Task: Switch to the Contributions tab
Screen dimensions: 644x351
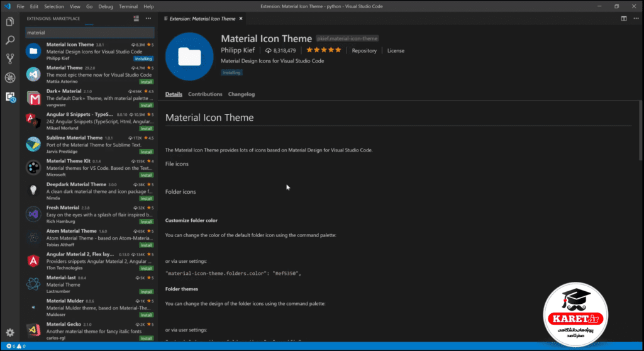Action: point(205,94)
